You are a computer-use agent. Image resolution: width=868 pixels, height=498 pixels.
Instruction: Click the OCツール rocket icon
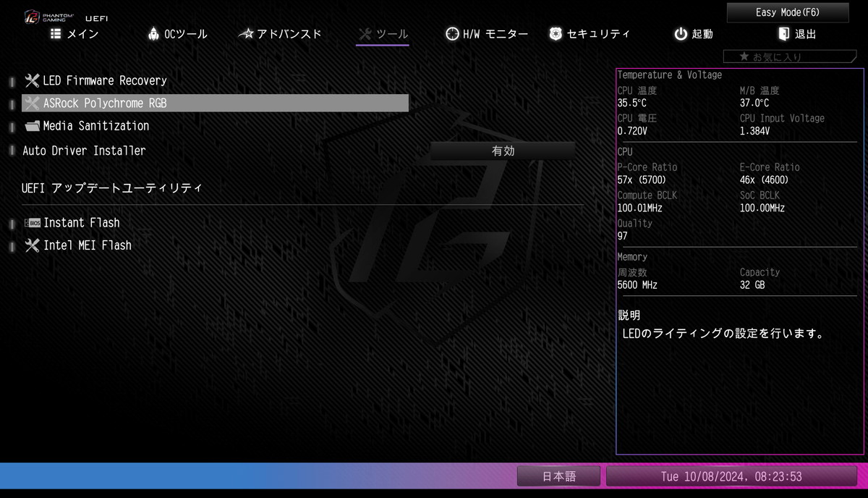[x=153, y=34]
